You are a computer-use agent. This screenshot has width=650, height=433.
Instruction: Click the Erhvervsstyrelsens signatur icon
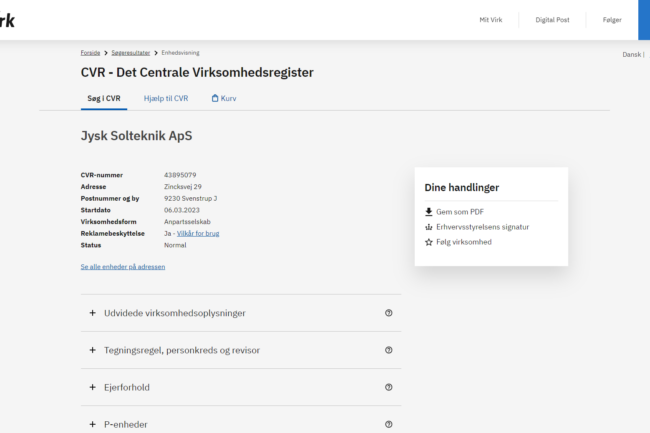429,227
